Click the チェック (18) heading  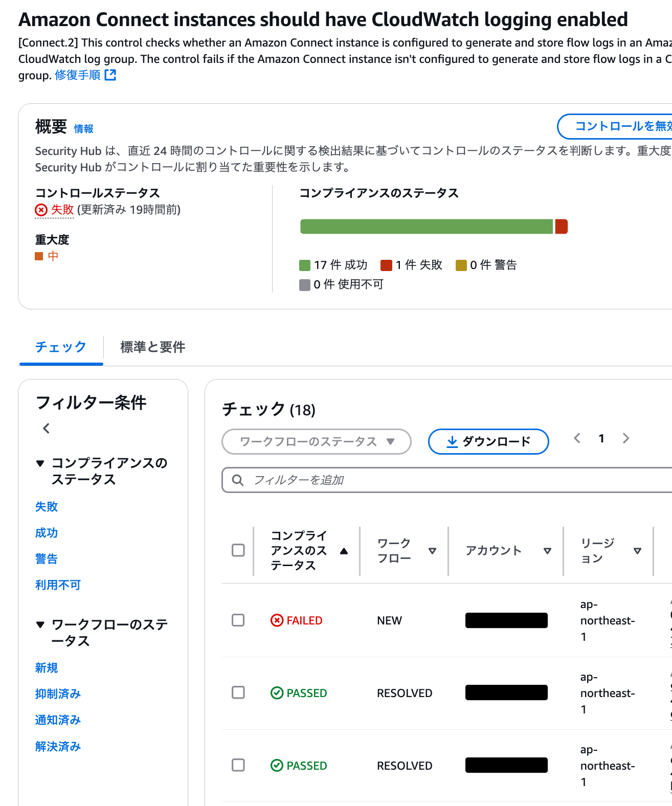coord(269,410)
